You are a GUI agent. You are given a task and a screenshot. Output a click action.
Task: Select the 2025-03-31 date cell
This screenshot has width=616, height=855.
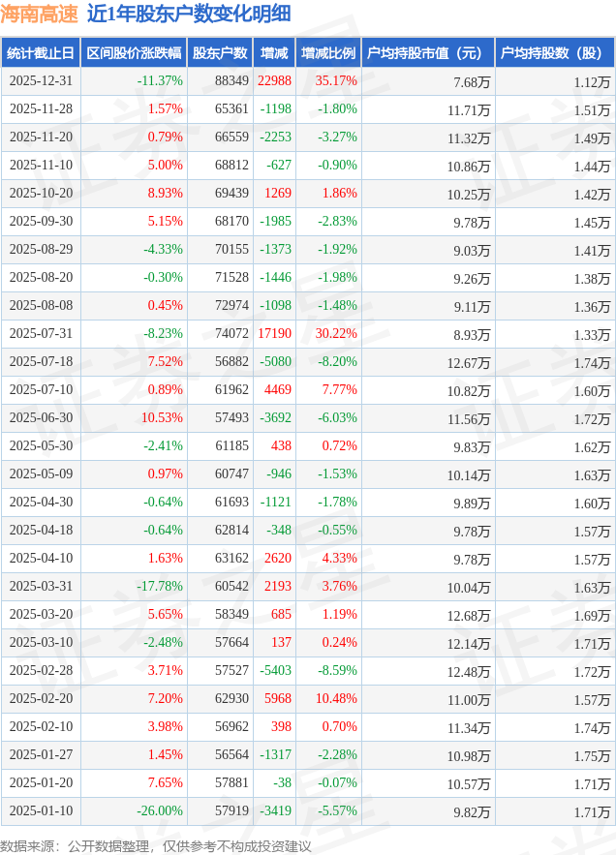click(41, 587)
